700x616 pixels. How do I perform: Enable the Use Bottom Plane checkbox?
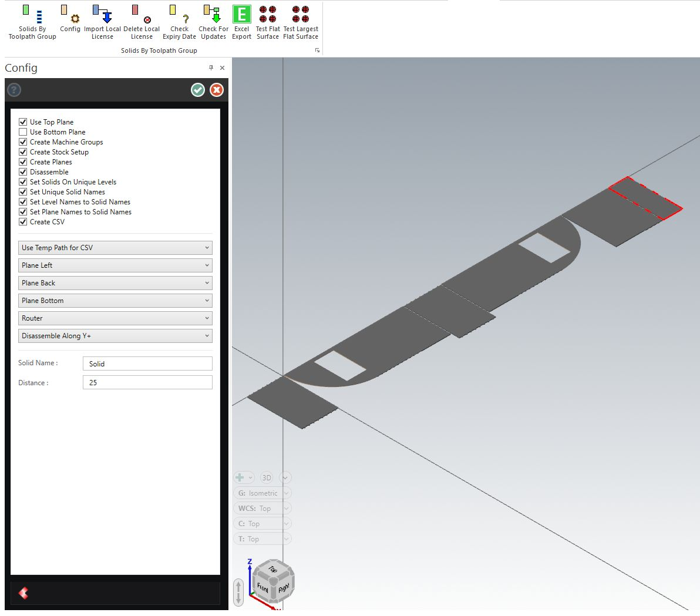tap(23, 132)
